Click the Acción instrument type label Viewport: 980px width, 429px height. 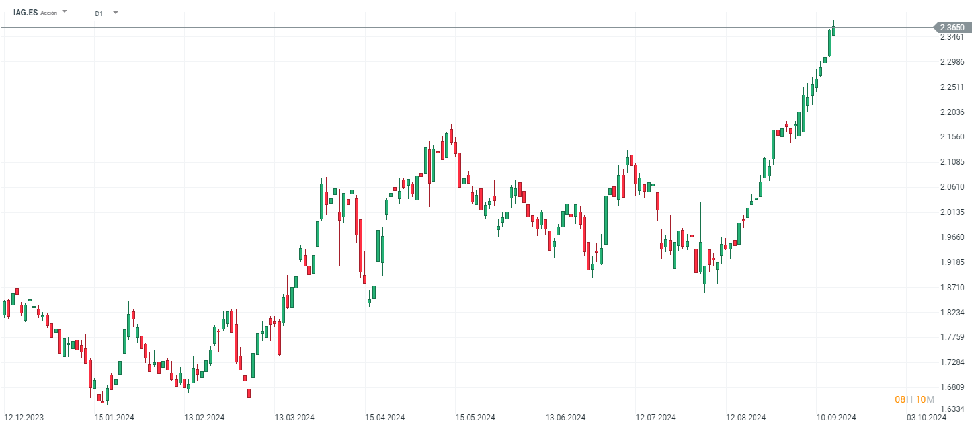[48, 13]
